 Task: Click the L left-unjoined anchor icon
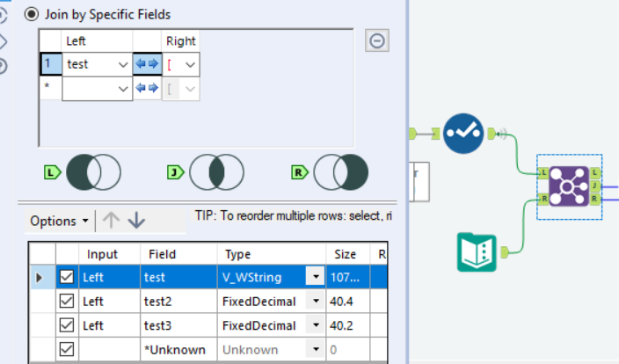tap(52, 172)
